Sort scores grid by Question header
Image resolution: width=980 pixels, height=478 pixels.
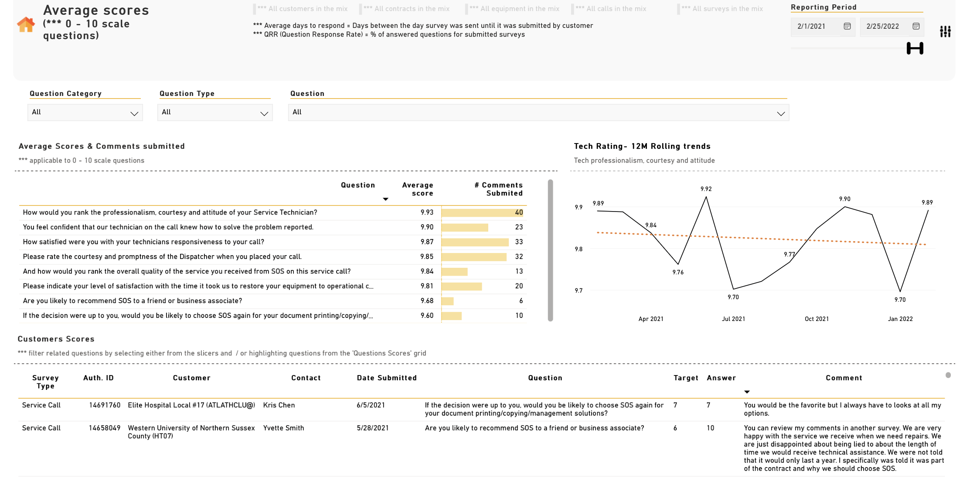coord(358,185)
